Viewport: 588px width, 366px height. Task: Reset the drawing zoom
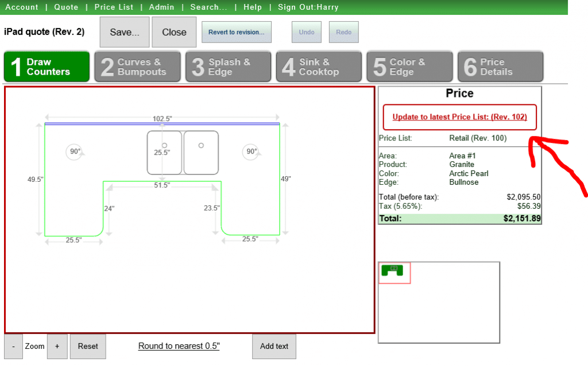point(88,346)
